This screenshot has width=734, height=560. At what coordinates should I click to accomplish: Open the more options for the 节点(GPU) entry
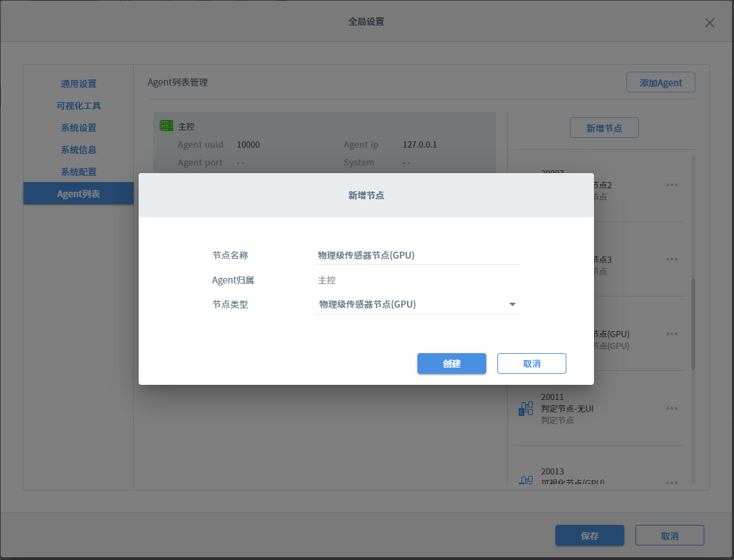coord(672,334)
